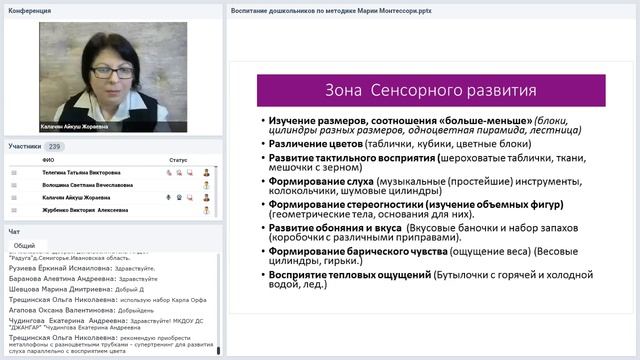Click the row handle icon beside Журбенко Виктория Алексеевна
This screenshot has height=360, width=640.
[14, 210]
